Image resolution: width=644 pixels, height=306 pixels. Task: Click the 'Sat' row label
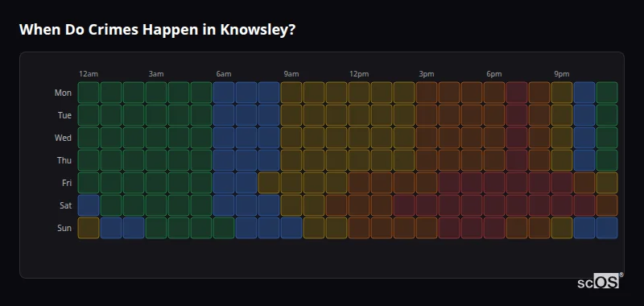click(x=65, y=206)
